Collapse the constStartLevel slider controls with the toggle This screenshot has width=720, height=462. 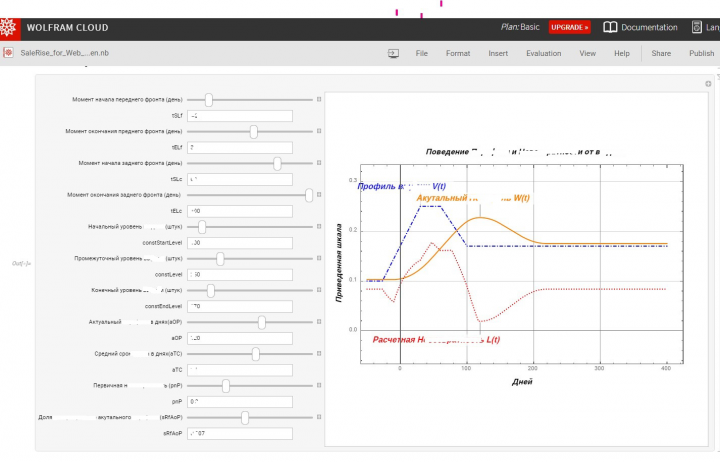[319, 226]
